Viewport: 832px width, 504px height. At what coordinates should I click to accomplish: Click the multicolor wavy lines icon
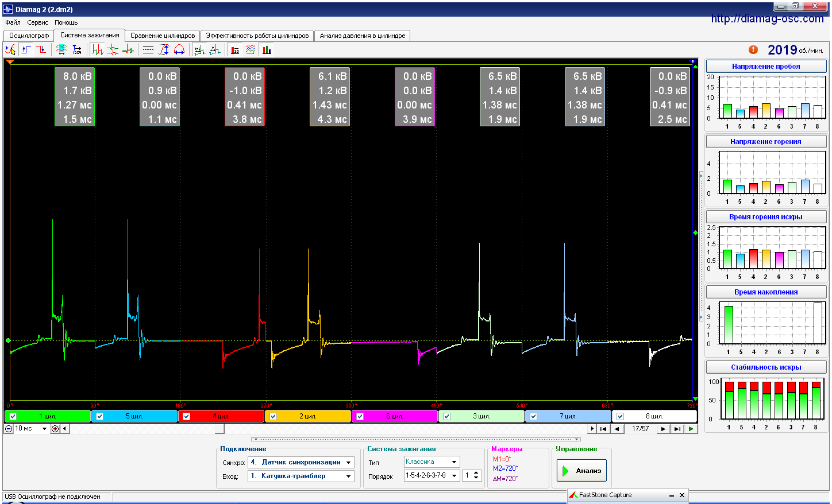(251, 50)
